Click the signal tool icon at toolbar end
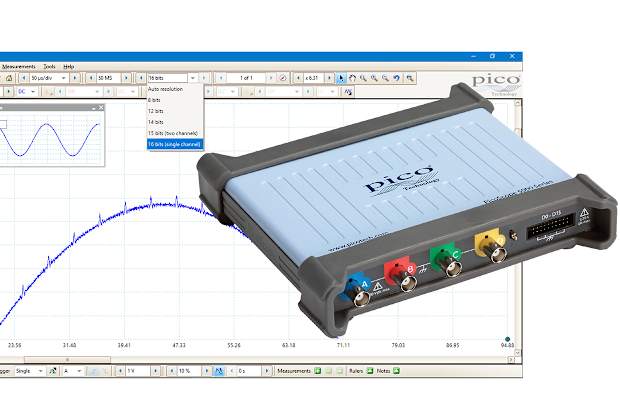The image size is (620, 413). (348, 92)
